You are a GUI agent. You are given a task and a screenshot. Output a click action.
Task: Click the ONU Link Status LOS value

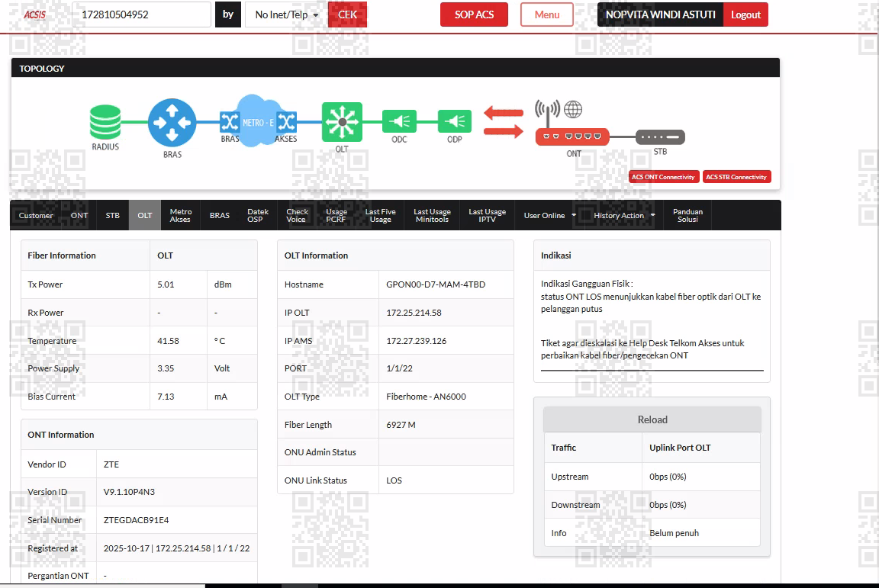click(x=394, y=480)
